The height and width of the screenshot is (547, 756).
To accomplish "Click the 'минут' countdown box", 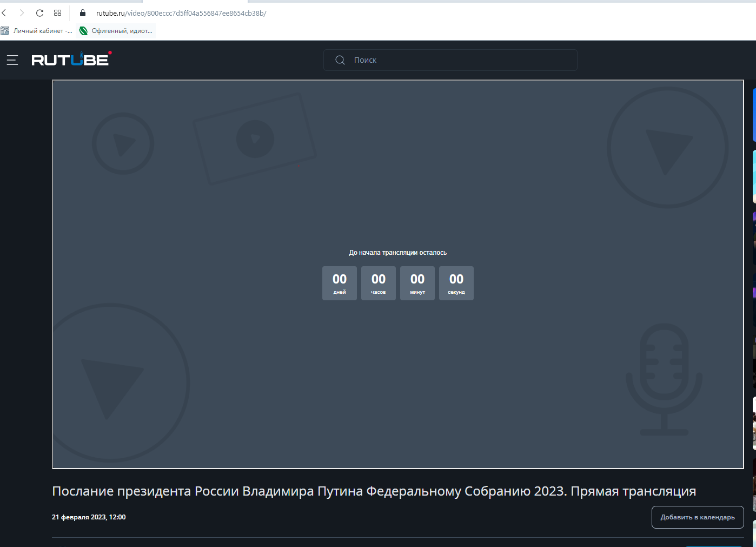I will coord(417,283).
